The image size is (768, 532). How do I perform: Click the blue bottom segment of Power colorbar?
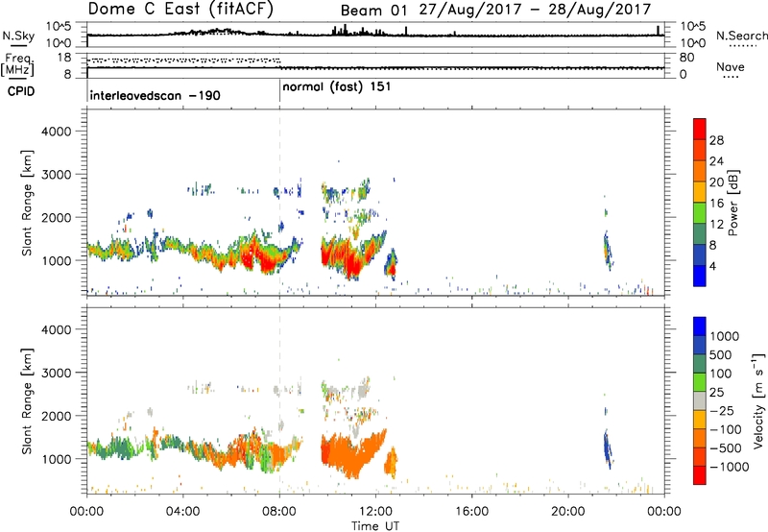tap(700, 276)
